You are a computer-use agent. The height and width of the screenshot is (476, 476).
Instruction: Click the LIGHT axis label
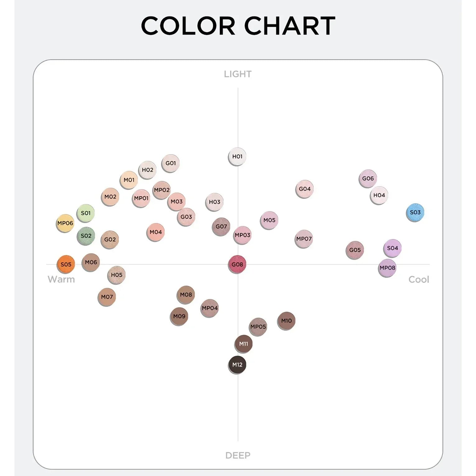[238, 74]
